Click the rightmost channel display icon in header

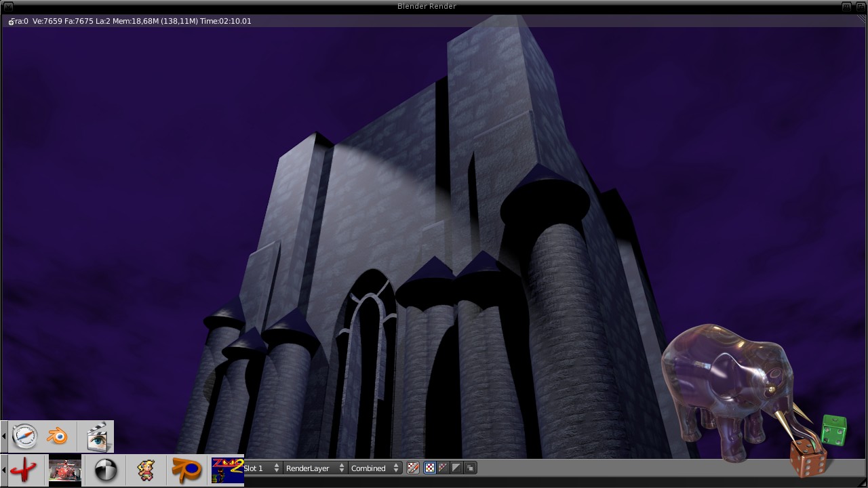[471, 468]
